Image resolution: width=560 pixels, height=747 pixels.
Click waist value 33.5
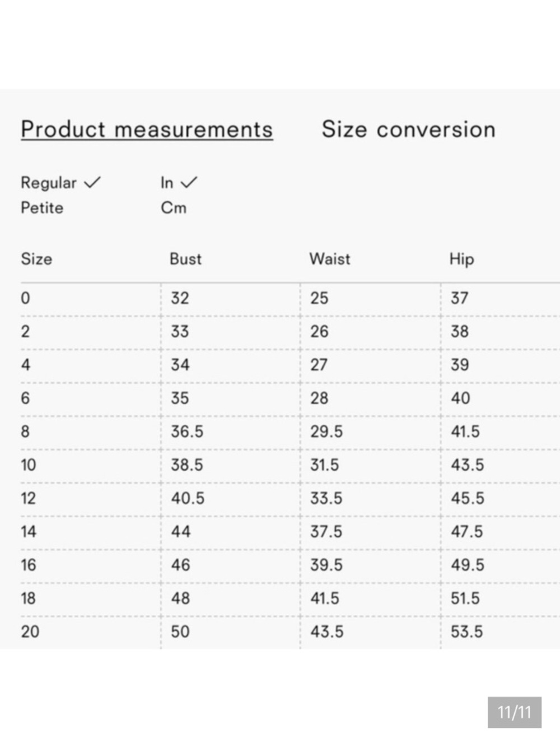[326, 498]
